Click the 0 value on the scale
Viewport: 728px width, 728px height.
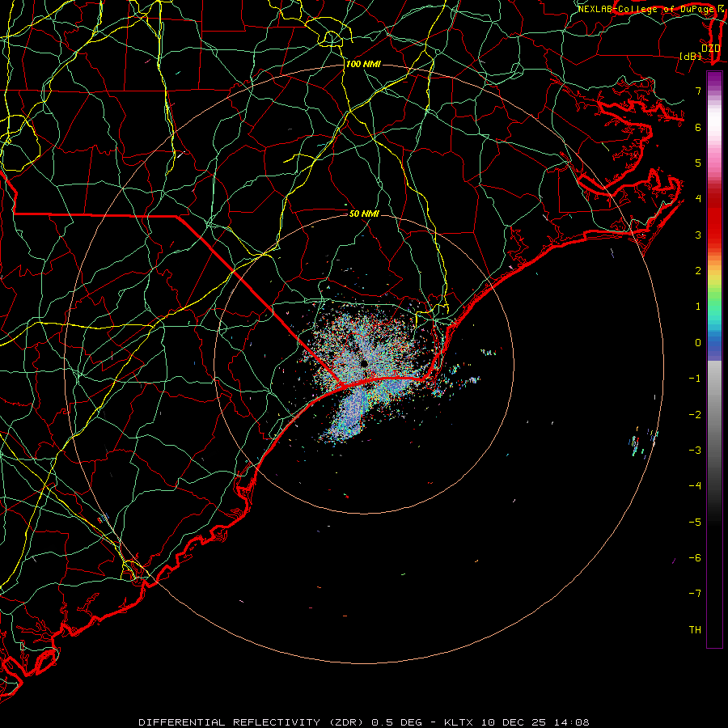(698, 343)
